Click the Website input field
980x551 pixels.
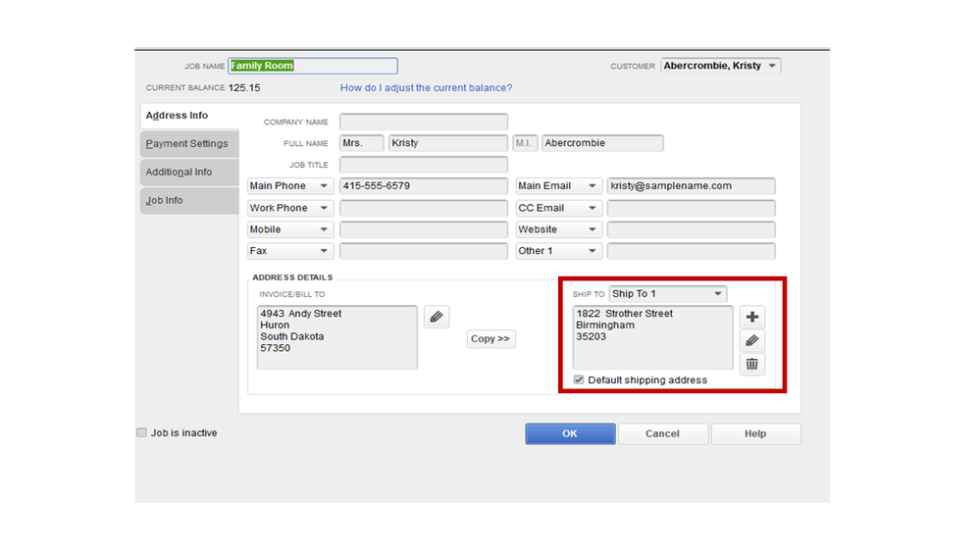click(x=692, y=229)
